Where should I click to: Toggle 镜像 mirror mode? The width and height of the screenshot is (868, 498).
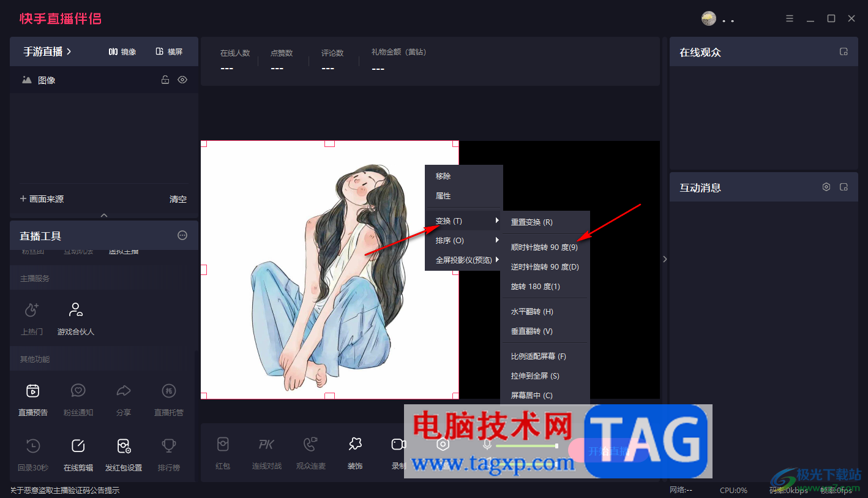(x=122, y=51)
